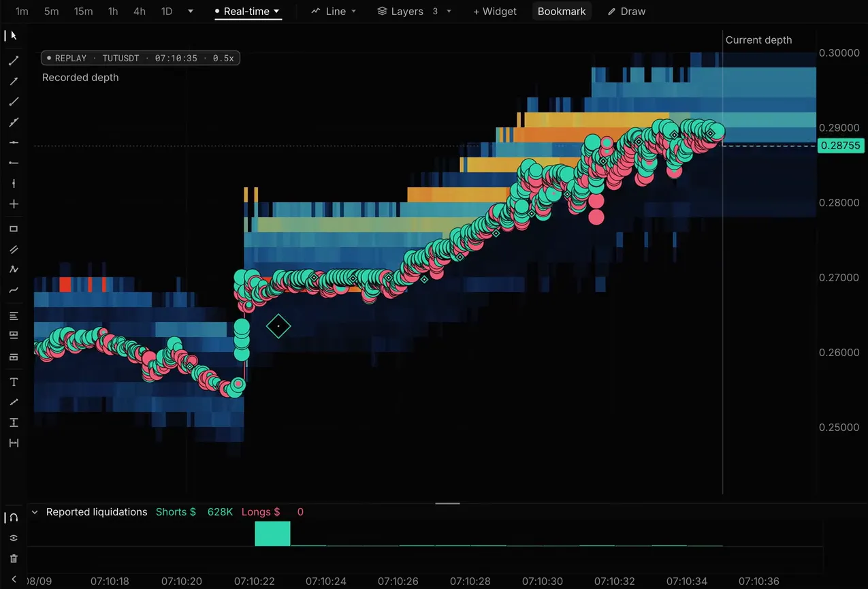Select the cursor pointer tool
The image size is (868, 589).
click(14, 35)
